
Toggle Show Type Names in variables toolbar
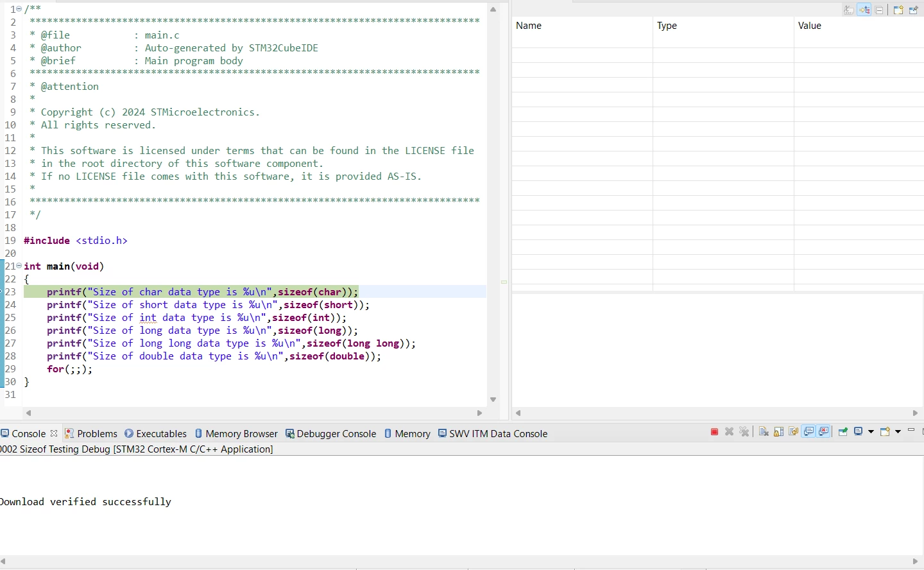pyautogui.click(x=849, y=10)
